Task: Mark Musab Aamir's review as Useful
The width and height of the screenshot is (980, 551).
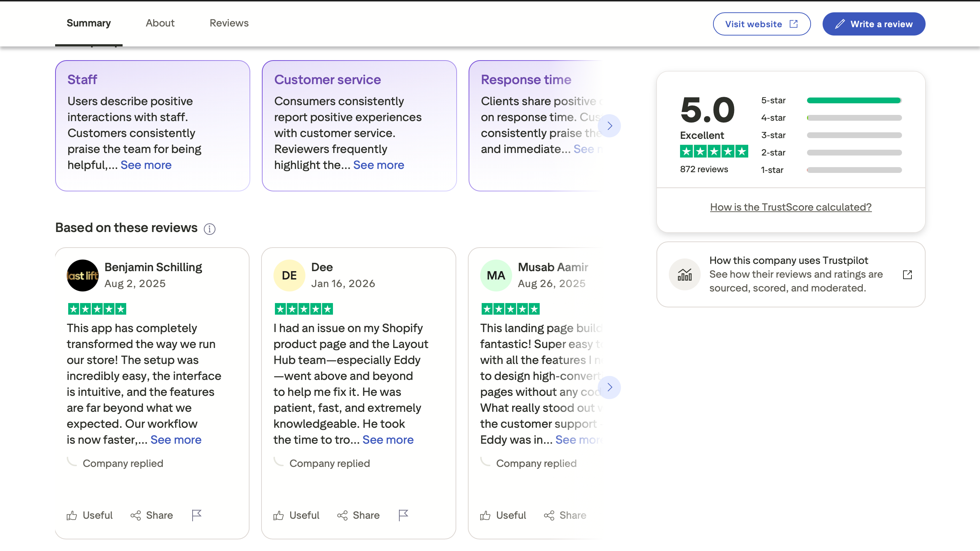Action: tap(503, 515)
